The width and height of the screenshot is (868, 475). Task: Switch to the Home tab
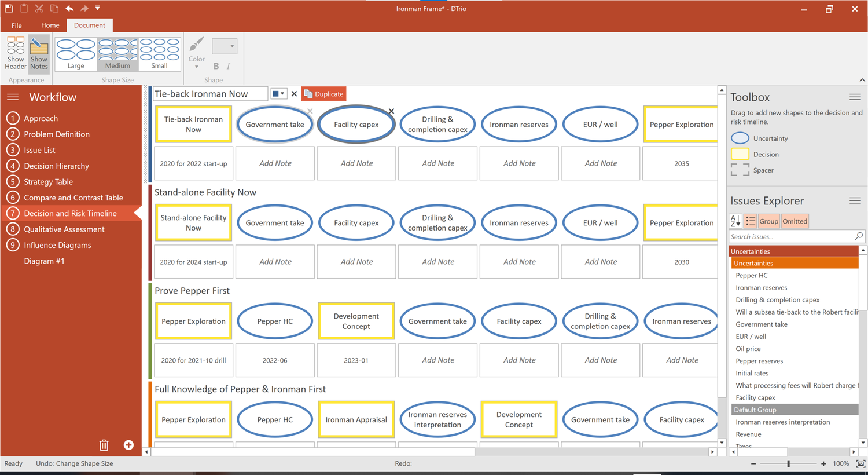50,25
